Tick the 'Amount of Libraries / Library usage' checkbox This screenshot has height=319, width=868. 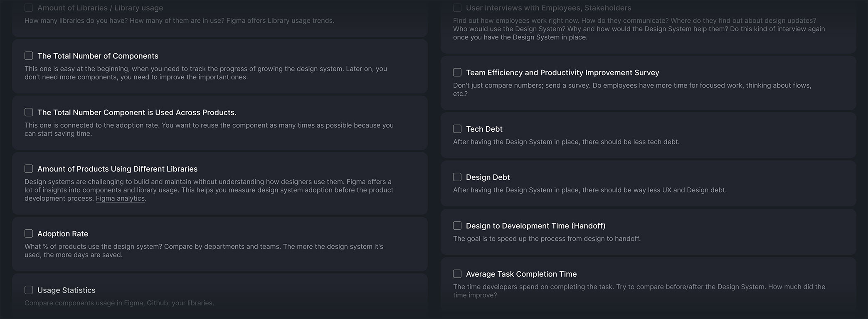point(29,7)
